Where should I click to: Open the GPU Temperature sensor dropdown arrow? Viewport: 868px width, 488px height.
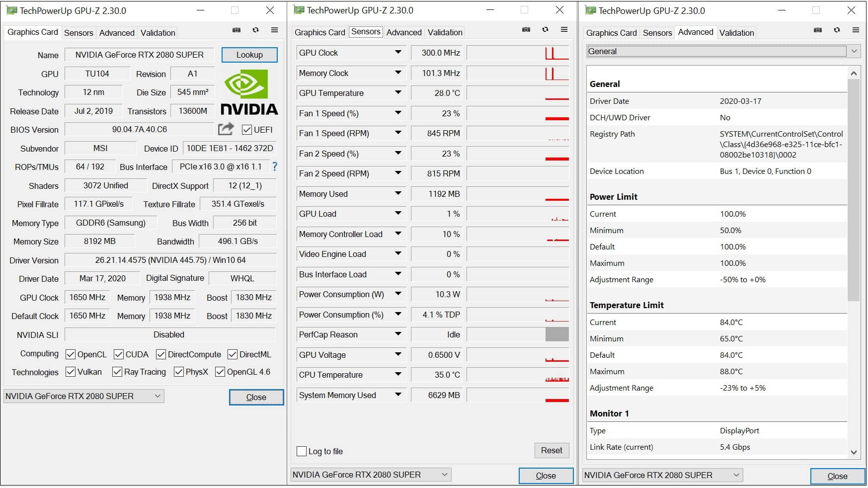click(x=398, y=93)
